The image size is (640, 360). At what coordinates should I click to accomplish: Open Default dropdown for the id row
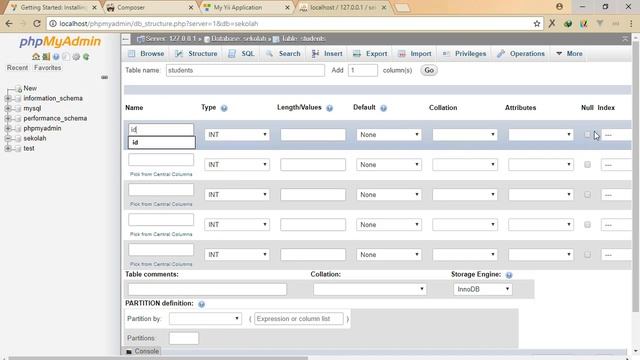[389, 135]
